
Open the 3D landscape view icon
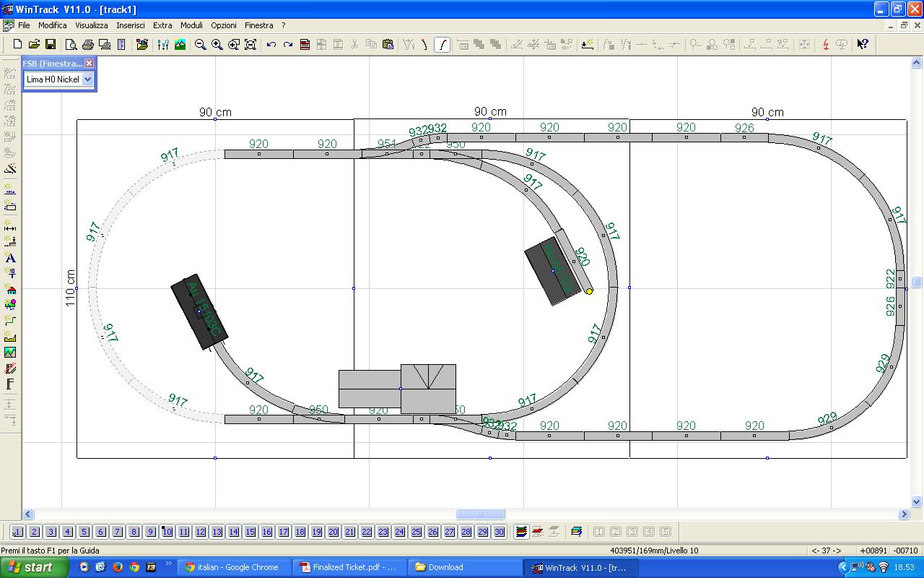(x=180, y=45)
